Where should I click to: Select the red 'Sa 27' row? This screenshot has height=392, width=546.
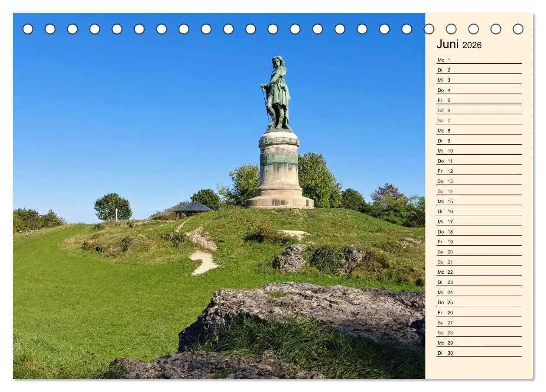[479, 323]
